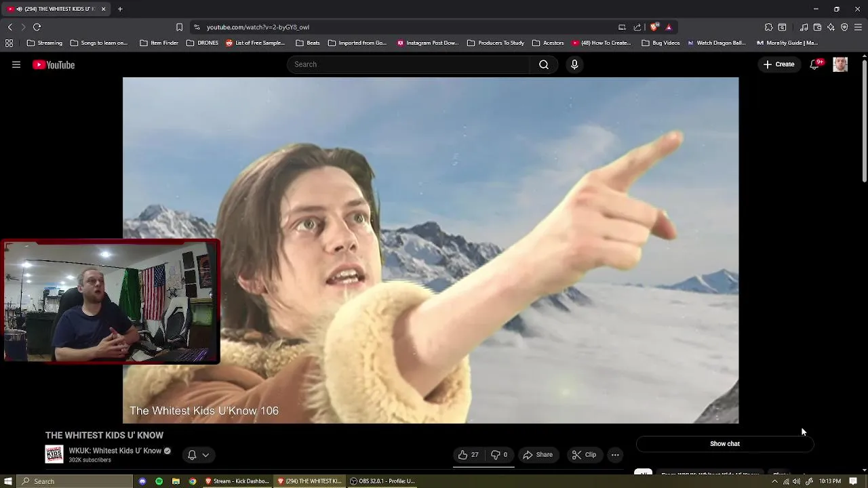Image resolution: width=868 pixels, height=488 pixels.
Task: Open the YouTube hamburger guide menu
Action: click(16, 64)
